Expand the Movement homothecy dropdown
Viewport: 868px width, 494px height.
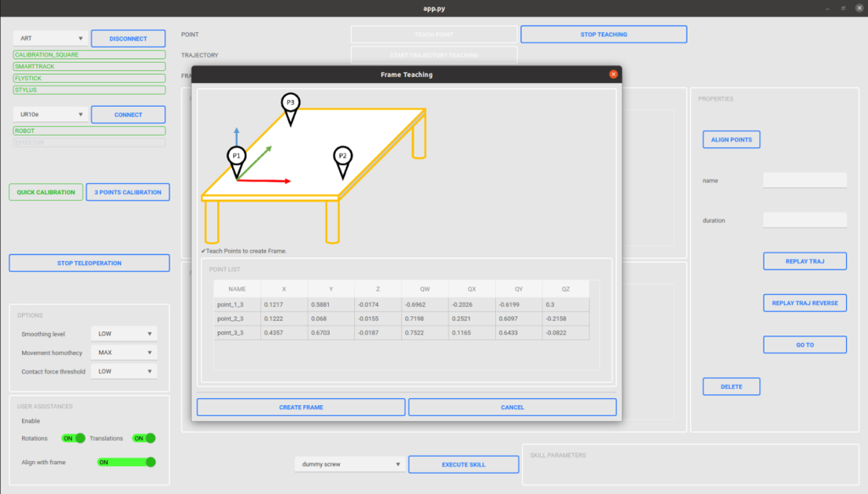click(x=123, y=352)
